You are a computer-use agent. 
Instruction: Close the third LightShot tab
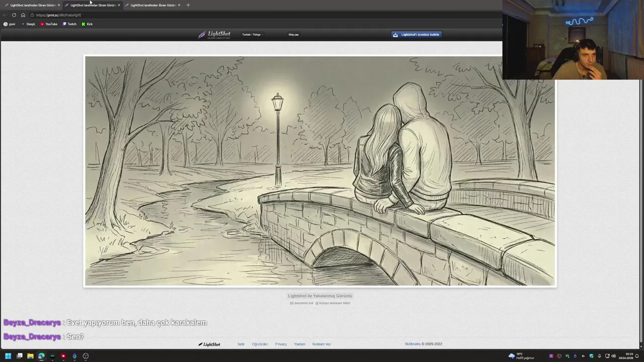(x=179, y=5)
